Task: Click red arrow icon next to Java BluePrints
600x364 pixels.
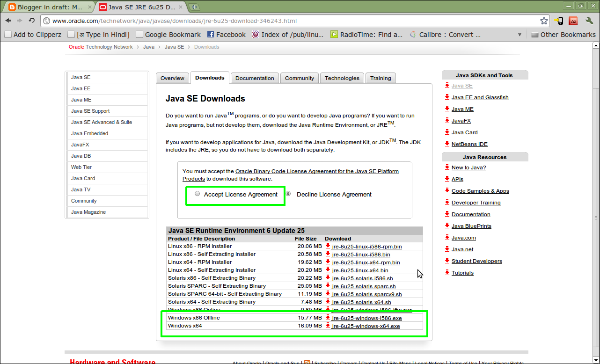Action: 447,226
